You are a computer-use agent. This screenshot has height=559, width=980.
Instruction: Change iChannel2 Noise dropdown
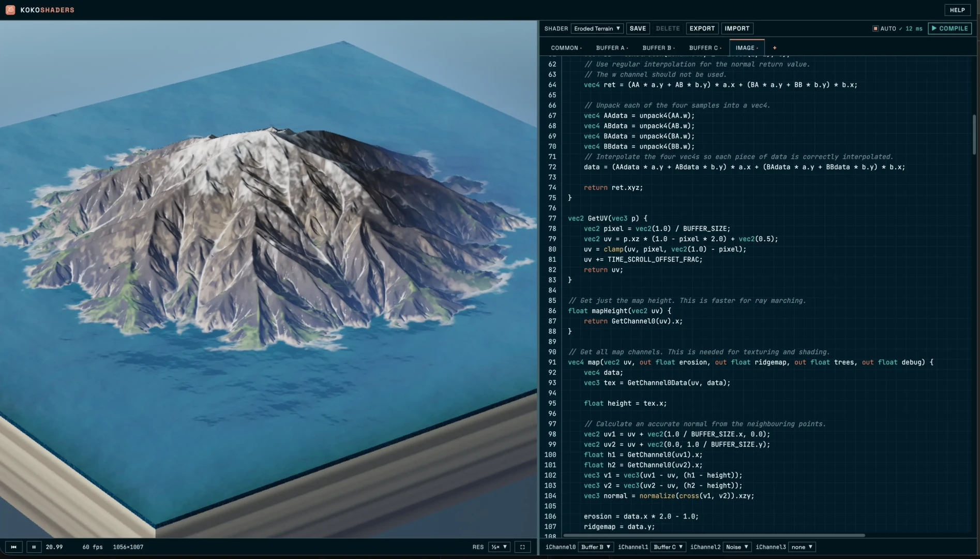[737, 547]
